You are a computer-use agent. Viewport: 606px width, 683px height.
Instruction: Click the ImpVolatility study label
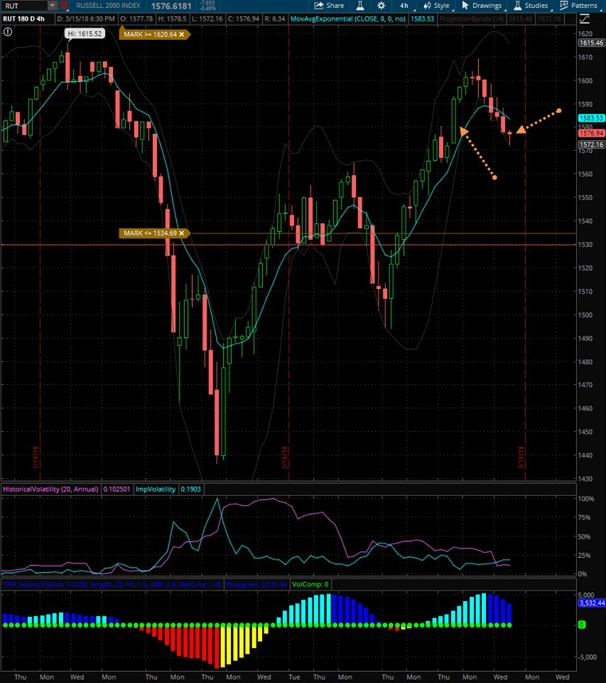[x=155, y=489]
